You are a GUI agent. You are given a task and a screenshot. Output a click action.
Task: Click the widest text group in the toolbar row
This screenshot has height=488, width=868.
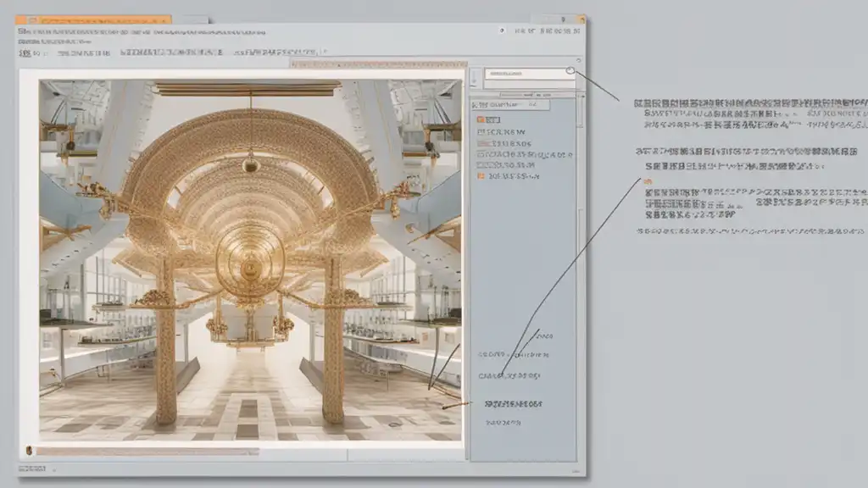click(170, 53)
